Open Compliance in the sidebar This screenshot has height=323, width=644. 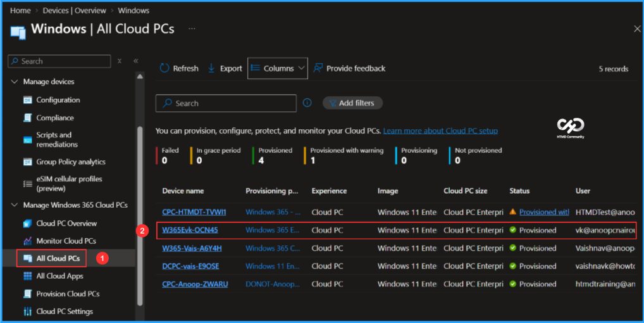55,118
